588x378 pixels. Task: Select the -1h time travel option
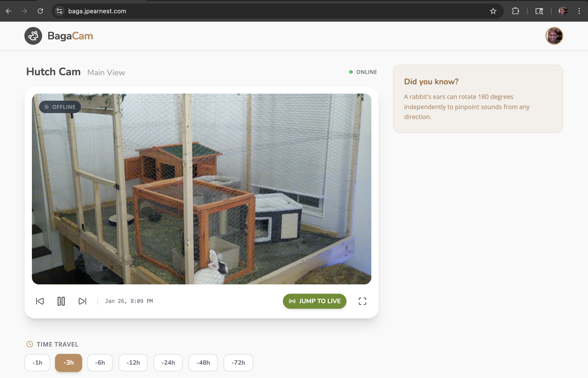pyautogui.click(x=37, y=363)
